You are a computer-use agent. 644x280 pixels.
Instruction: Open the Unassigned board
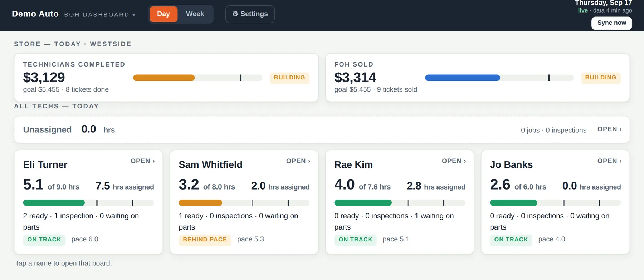click(610, 129)
